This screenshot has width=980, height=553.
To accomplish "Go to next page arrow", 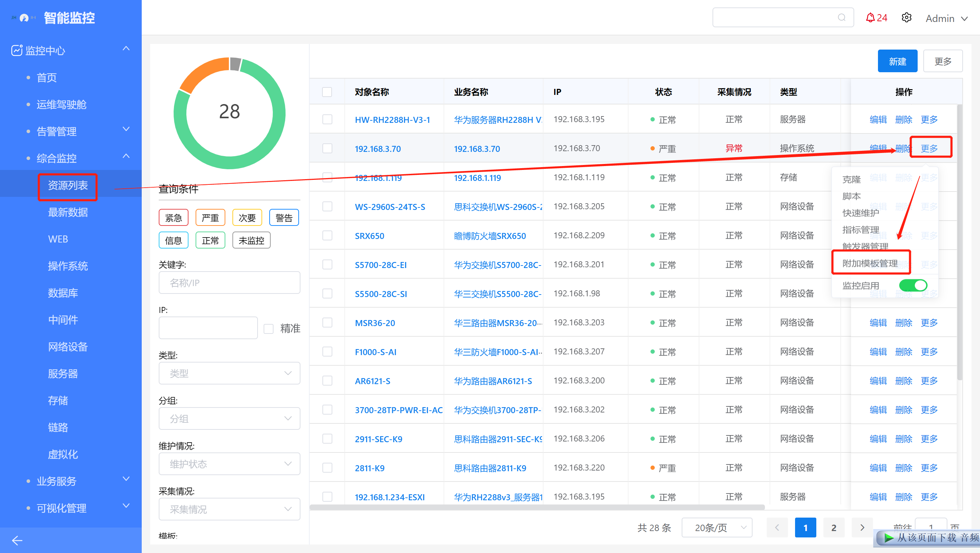I will point(862,528).
